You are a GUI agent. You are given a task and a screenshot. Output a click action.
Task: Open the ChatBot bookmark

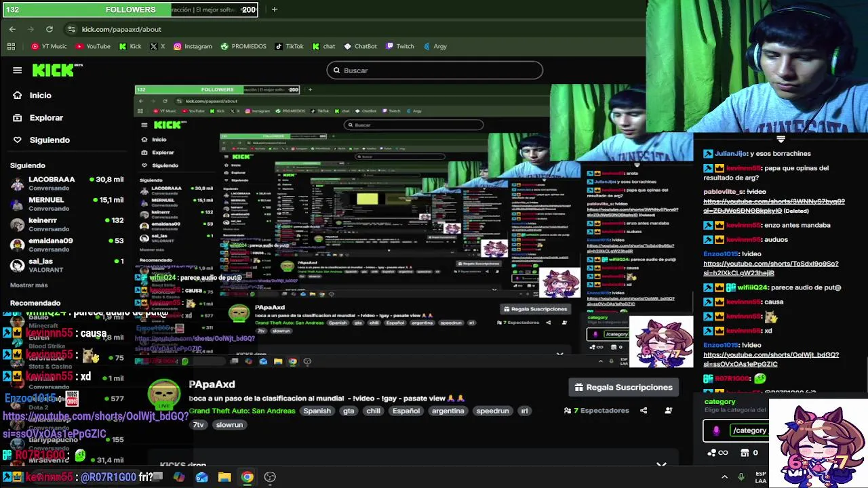[x=360, y=46]
